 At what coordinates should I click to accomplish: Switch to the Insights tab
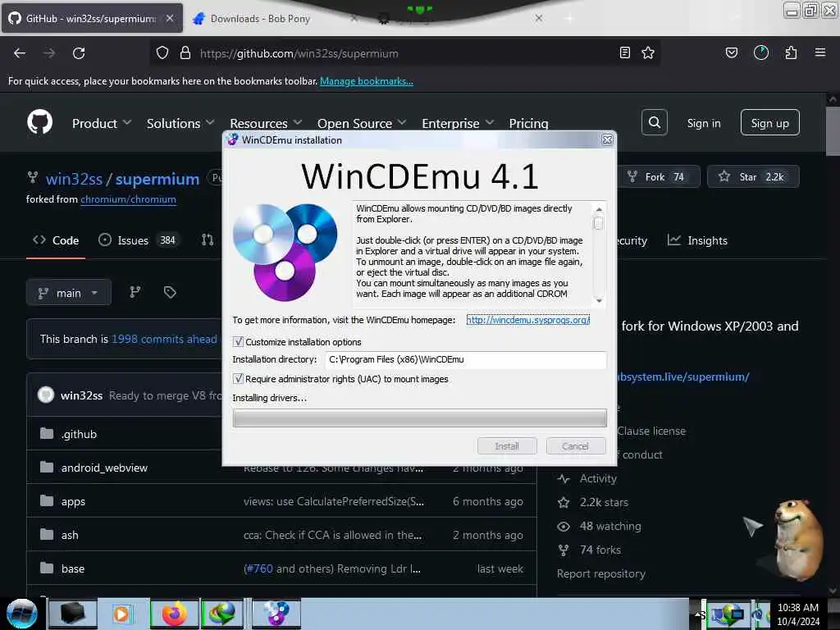coord(697,240)
